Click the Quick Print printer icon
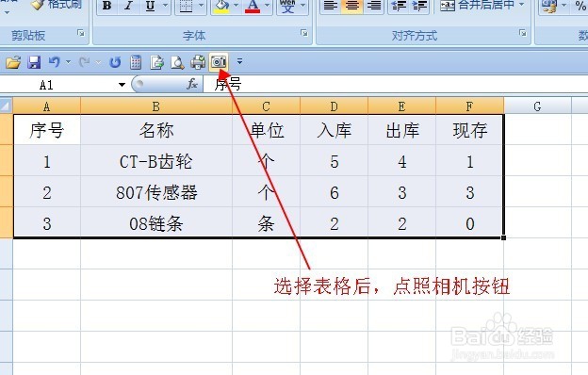Viewport: 588px width, 375px height. (x=198, y=62)
